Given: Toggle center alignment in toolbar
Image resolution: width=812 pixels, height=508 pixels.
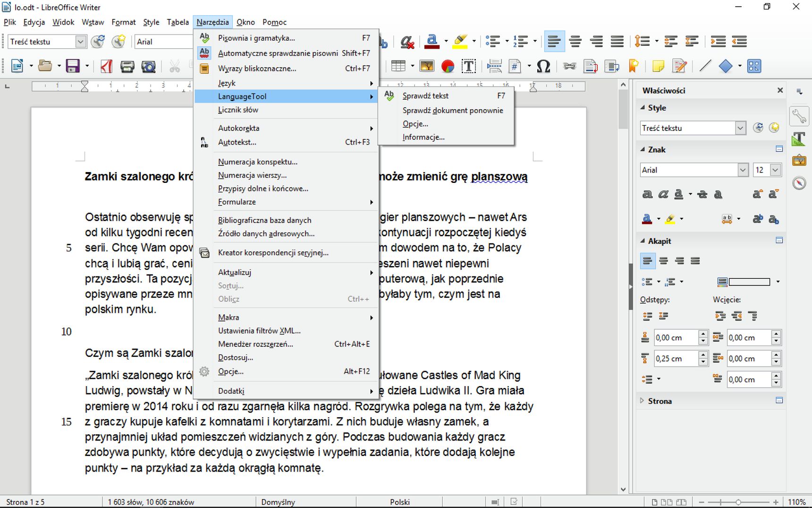Looking at the screenshot, I should [x=575, y=42].
